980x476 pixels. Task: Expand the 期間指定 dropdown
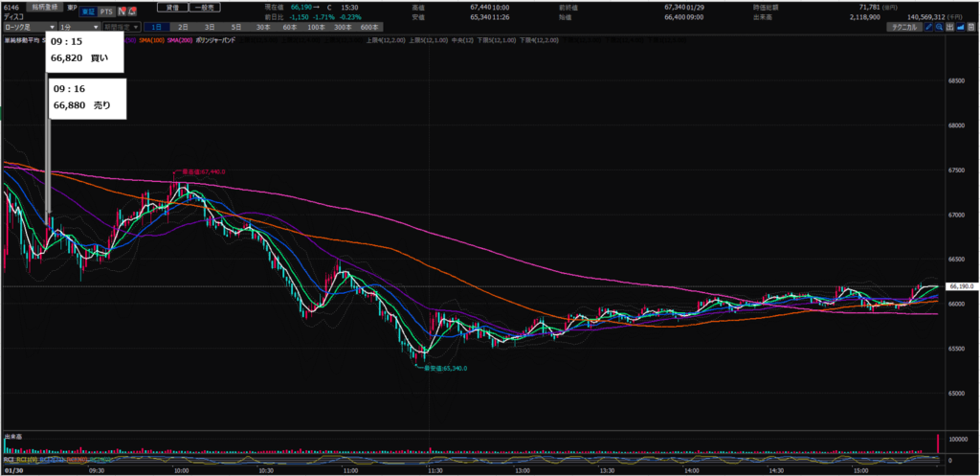click(x=122, y=28)
